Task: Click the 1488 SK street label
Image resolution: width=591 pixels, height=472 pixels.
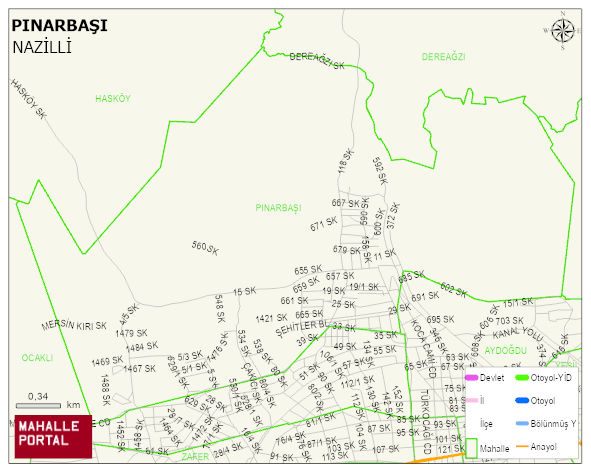Action: click(106, 389)
